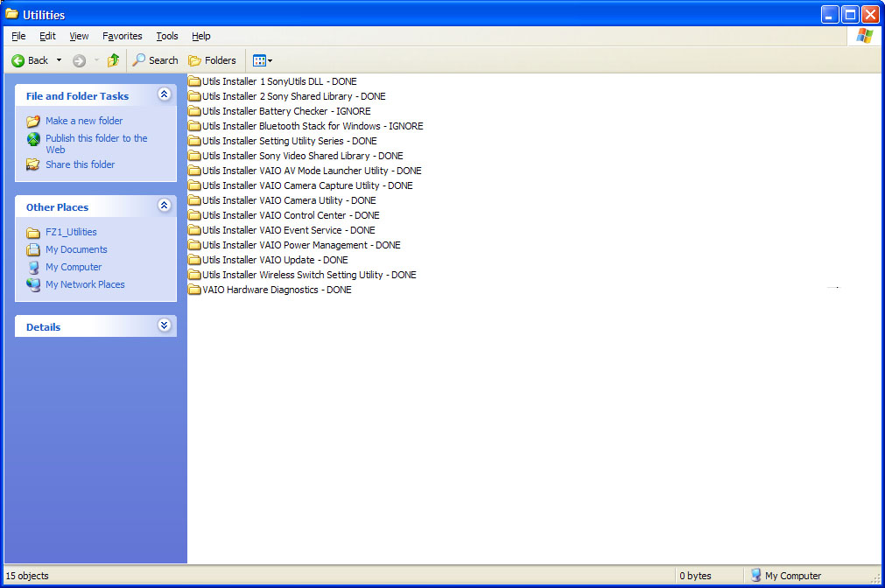This screenshot has width=885, height=588.
Task: Open the Help menu
Action: coord(201,36)
